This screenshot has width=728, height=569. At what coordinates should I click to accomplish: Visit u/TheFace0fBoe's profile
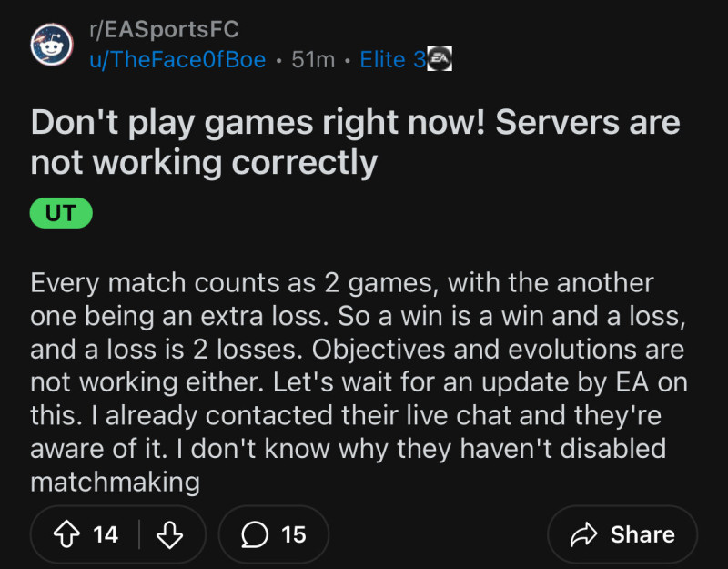177,60
